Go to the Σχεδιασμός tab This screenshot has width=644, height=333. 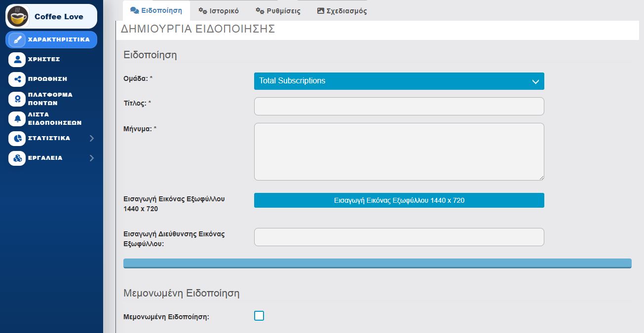tap(341, 10)
